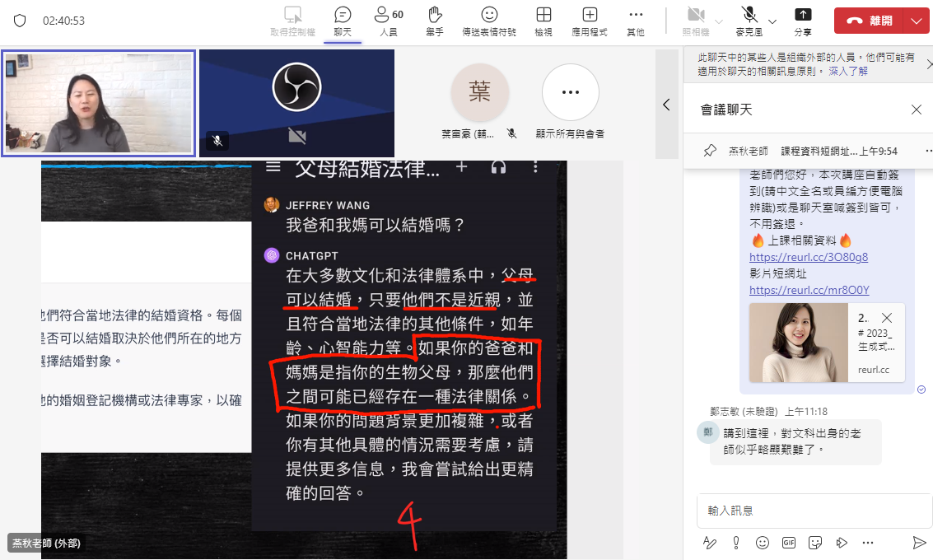Expand the Leave button dropdown arrow
The width and height of the screenshot is (933, 560).
pos(916,21)
